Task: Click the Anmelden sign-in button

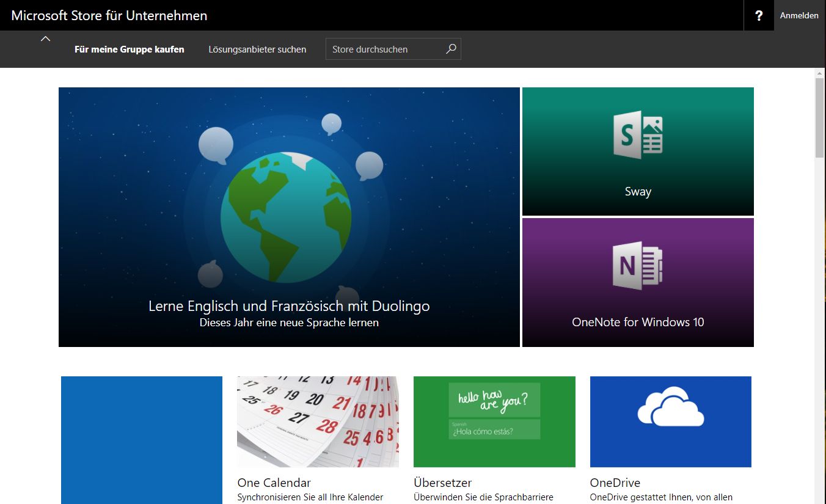Action: coord(799,15)
